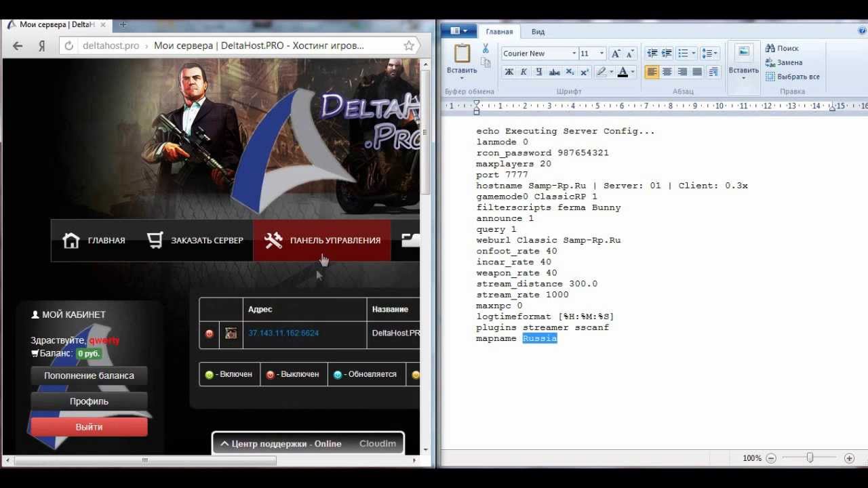Insert picture icon in WordPad
The height and width of the screenshot is (488, 868).
(x=744, y=53)
